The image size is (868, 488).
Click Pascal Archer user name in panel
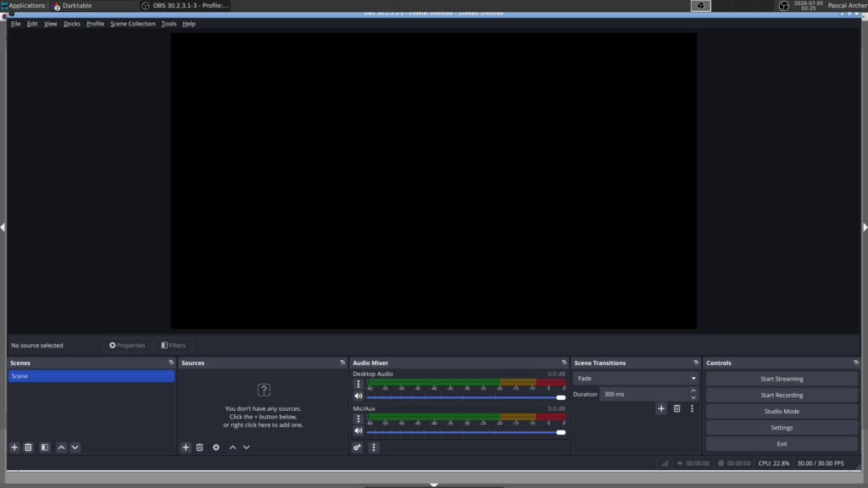[x=848, y=6]
